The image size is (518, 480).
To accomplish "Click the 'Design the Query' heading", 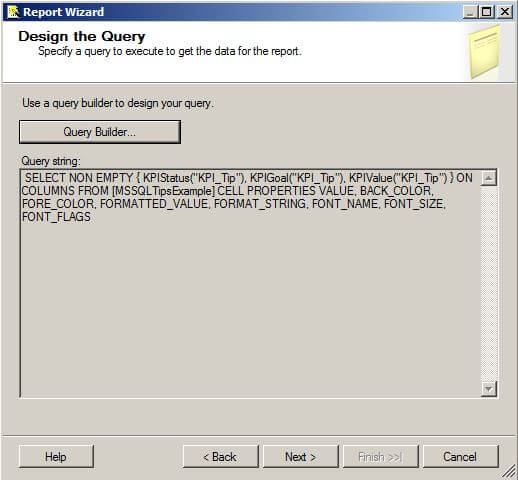I will coord(82,36).
